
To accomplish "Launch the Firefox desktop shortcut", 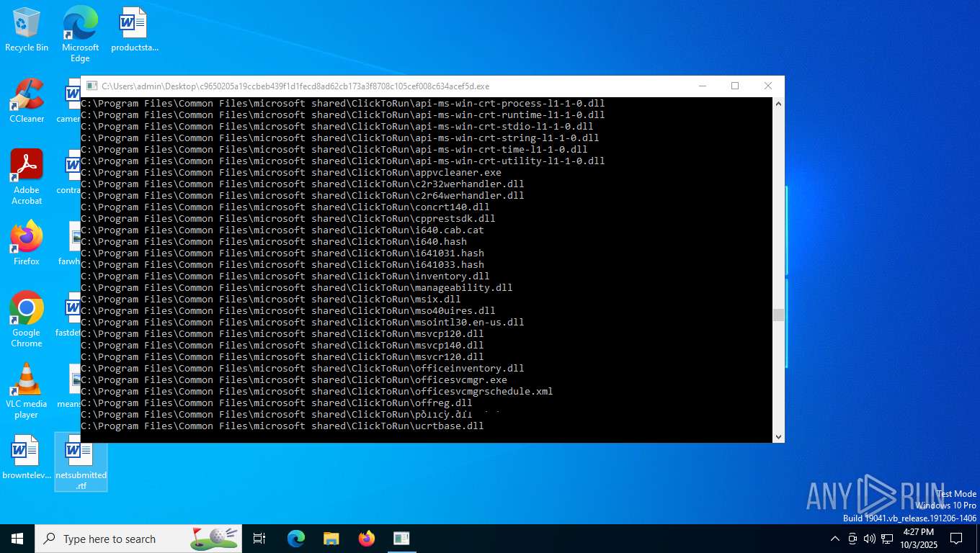I will tap(27, 243).
